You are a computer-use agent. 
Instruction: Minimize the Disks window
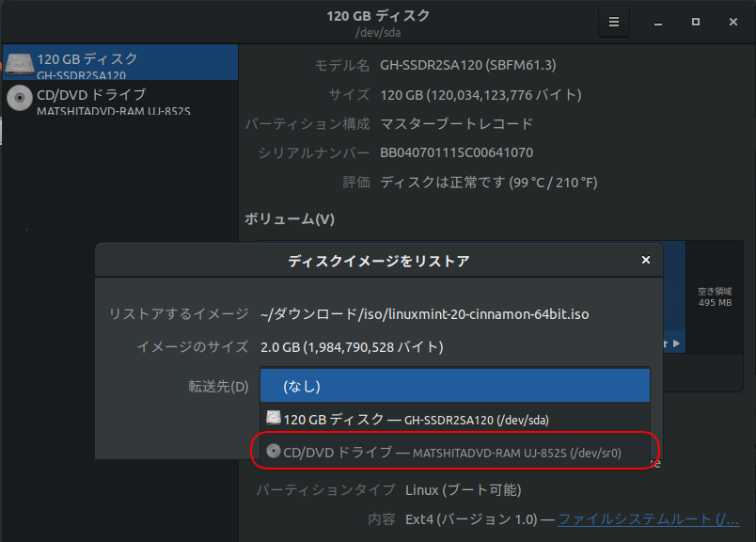(x=657, y=23)
